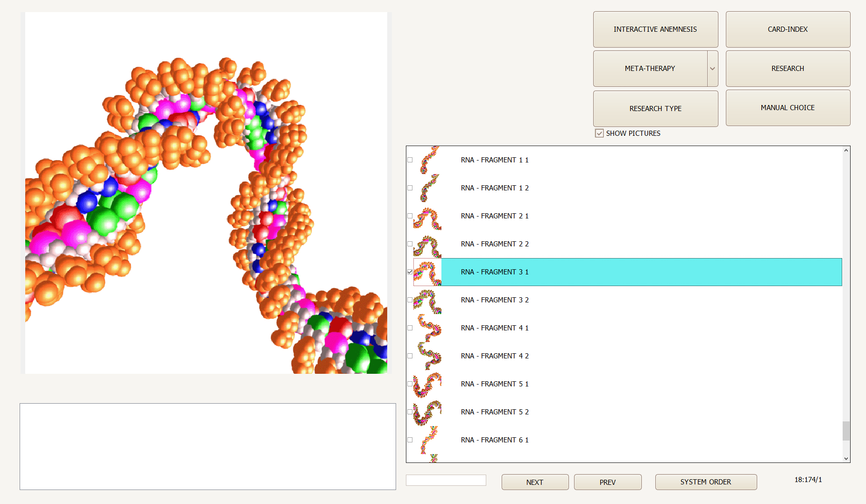
Task: Toggle the SHOW PICTURES checkbox
Action: coord(599,133)
